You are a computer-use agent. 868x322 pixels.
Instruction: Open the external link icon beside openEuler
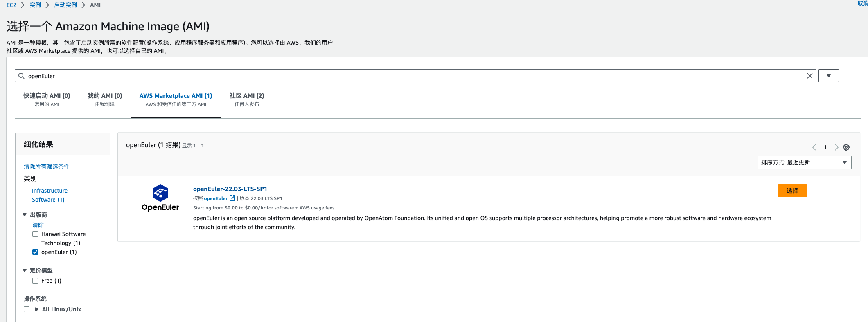(x=232, y=198)
